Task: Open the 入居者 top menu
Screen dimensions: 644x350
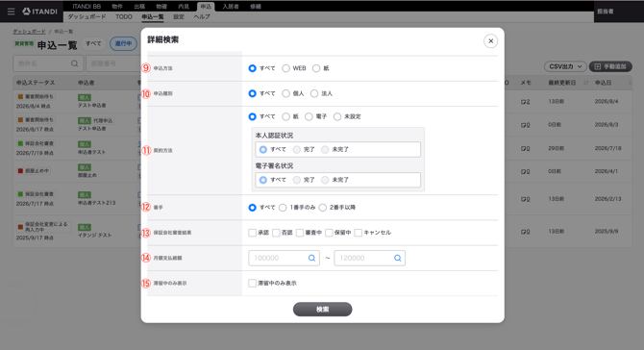Action: point(231,6)
